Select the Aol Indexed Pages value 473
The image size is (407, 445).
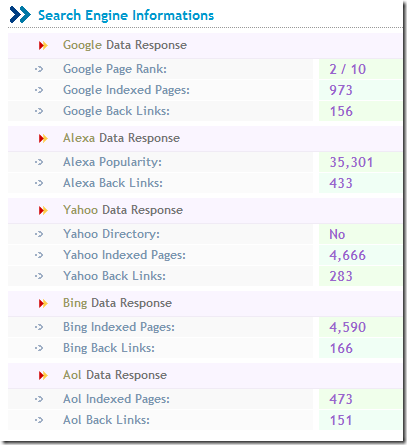341,399
